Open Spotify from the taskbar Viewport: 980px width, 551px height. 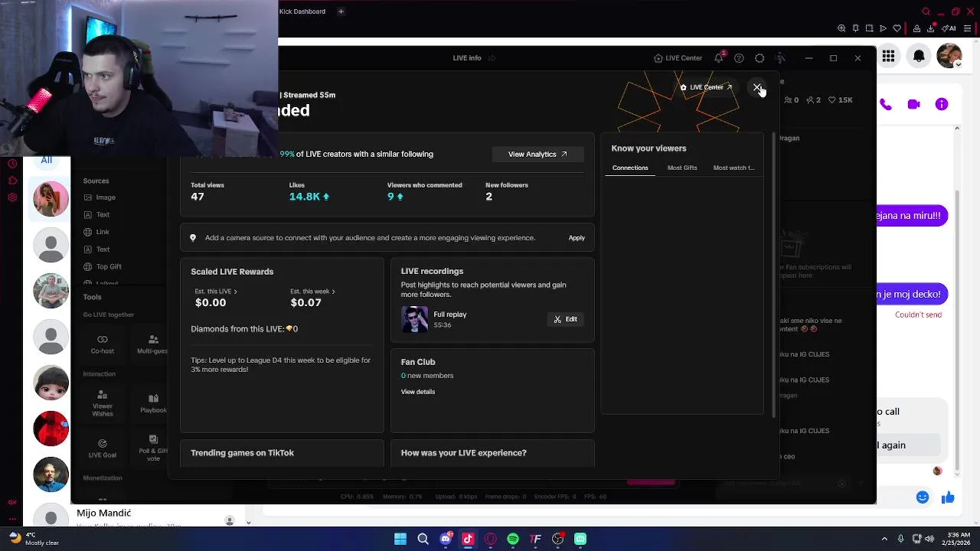[513, 539]
